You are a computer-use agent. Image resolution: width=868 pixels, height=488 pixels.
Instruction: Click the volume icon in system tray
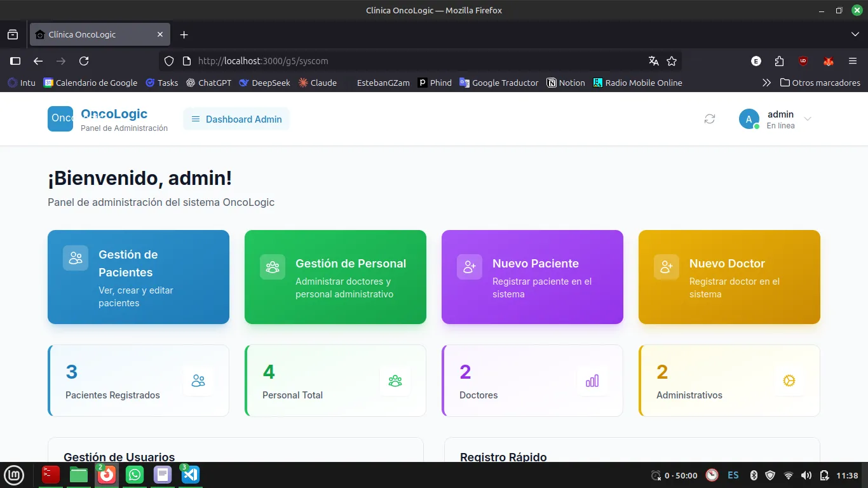click(806, 475)
